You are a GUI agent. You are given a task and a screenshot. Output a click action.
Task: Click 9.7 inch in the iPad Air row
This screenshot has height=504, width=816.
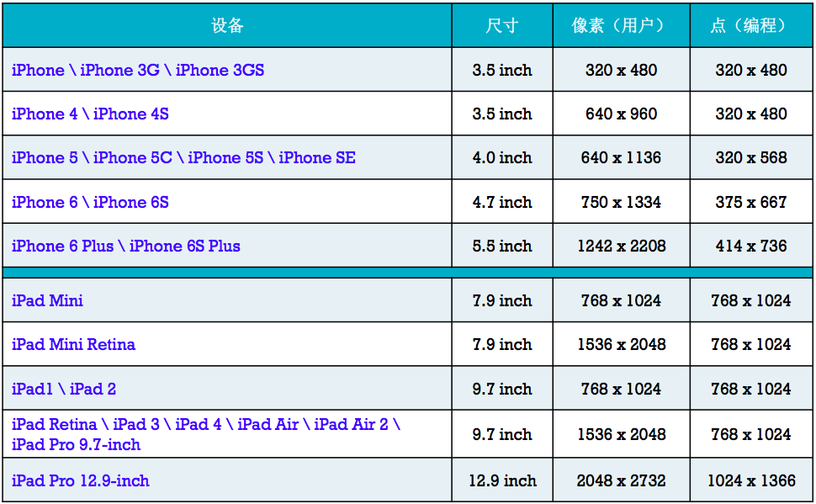point(502,434)
